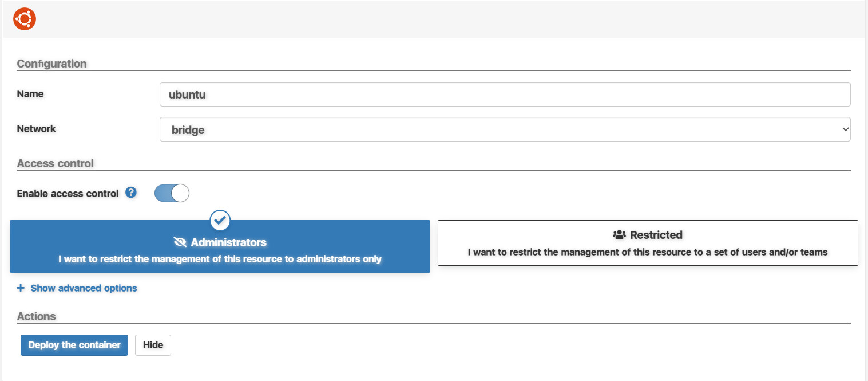This screenshot has height=381, width=868.
Task: Click the Configuration section heading
Action: click(51, 64)
